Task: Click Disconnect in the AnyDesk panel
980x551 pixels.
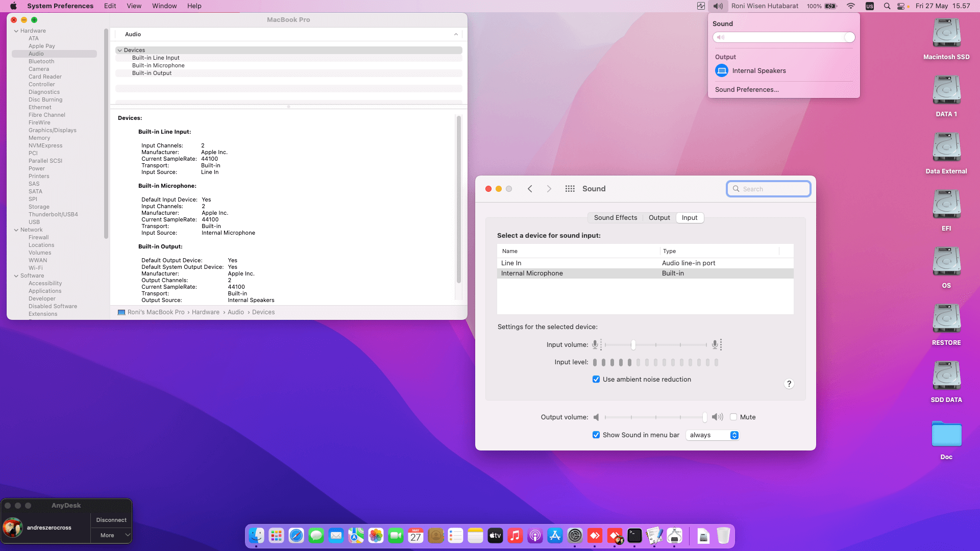Action: click(111, 520)
